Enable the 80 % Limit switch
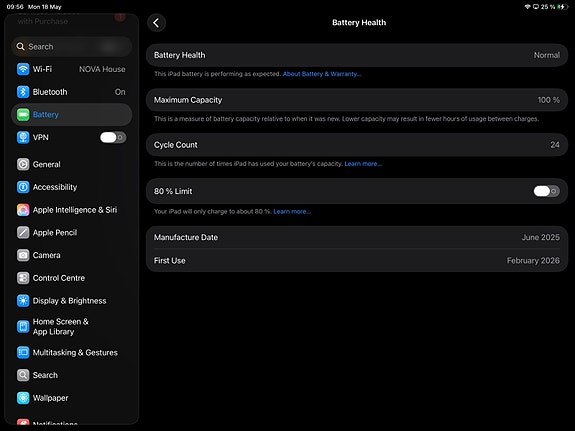 pyautogui.click(x=546, y=191)
